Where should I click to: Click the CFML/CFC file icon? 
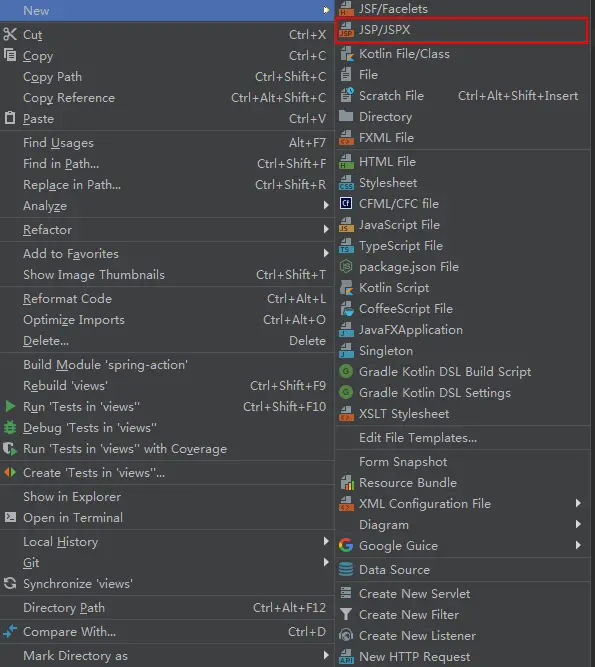[x=346, y=203]
